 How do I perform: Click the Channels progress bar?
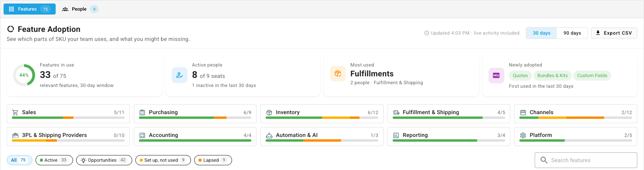pos(576,118)
